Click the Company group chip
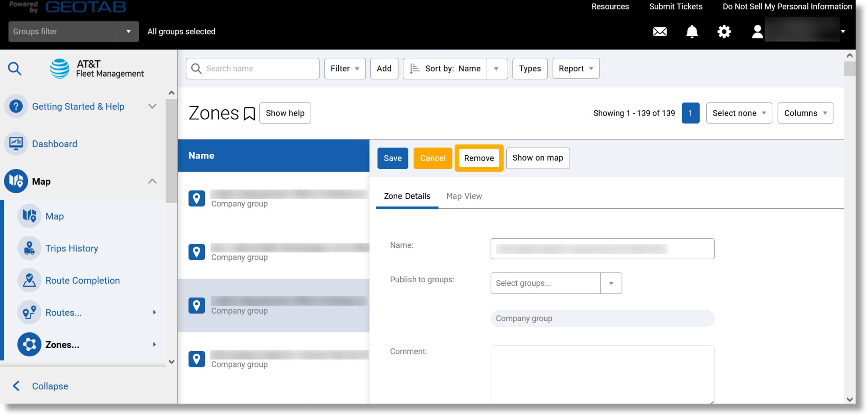 pyautogui.click(x=603, y=318)
